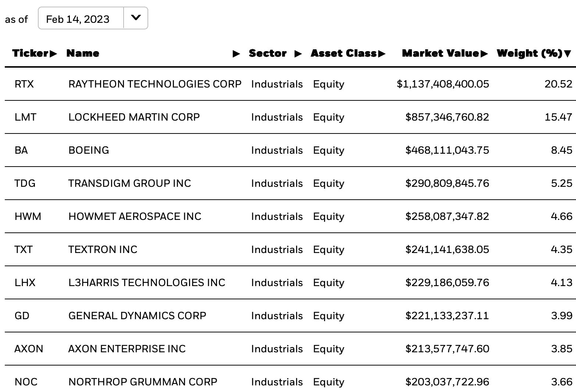Screen dimensions: 576x392
Task: Select the BOEING holding name
Action: (89, 150)
